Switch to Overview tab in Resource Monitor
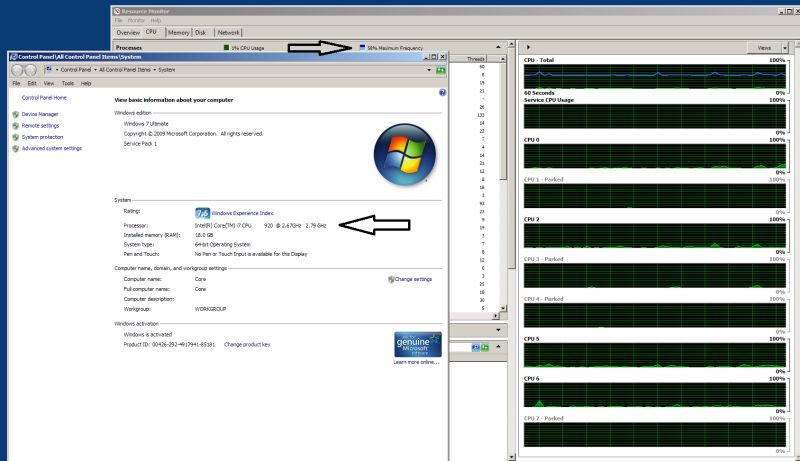This screenshot has height=461, width=800. tap(128, 32)
